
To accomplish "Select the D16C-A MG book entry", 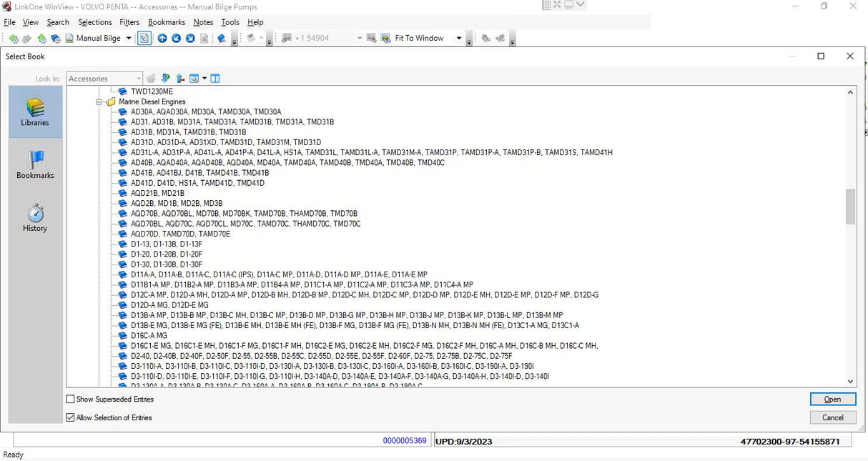I will 149,335.
